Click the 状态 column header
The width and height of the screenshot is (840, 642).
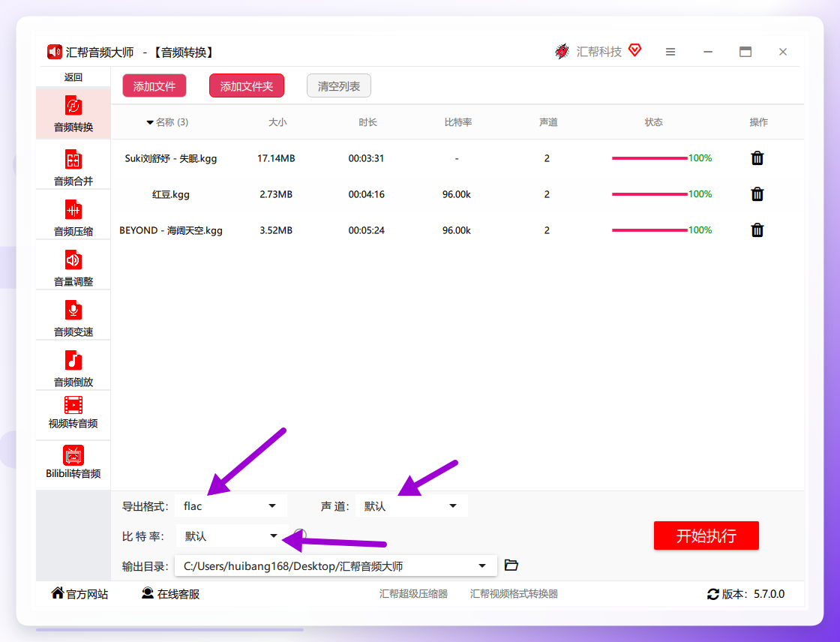[x=653, y=122]
